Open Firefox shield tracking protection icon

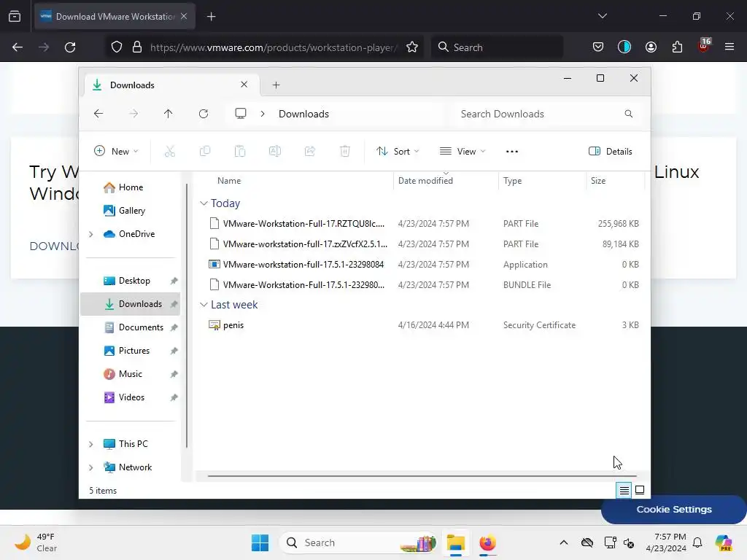pyautogui.click(x=117, y=47)
